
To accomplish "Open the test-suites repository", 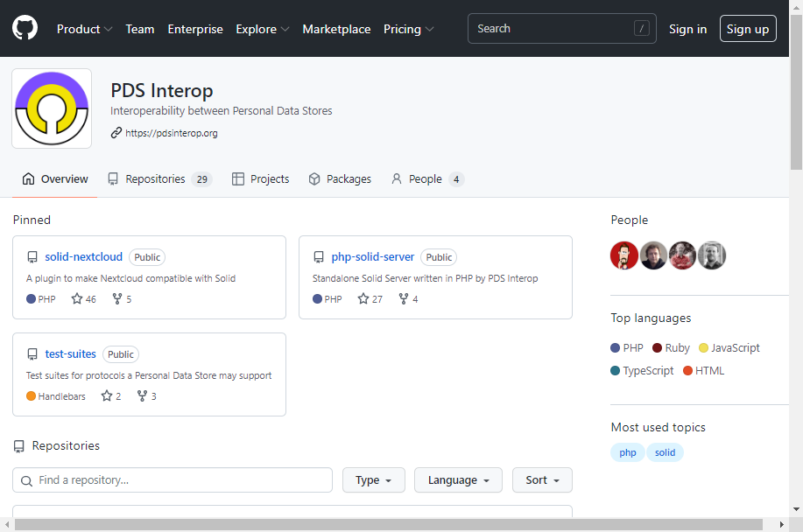I will tap(70, 354).
